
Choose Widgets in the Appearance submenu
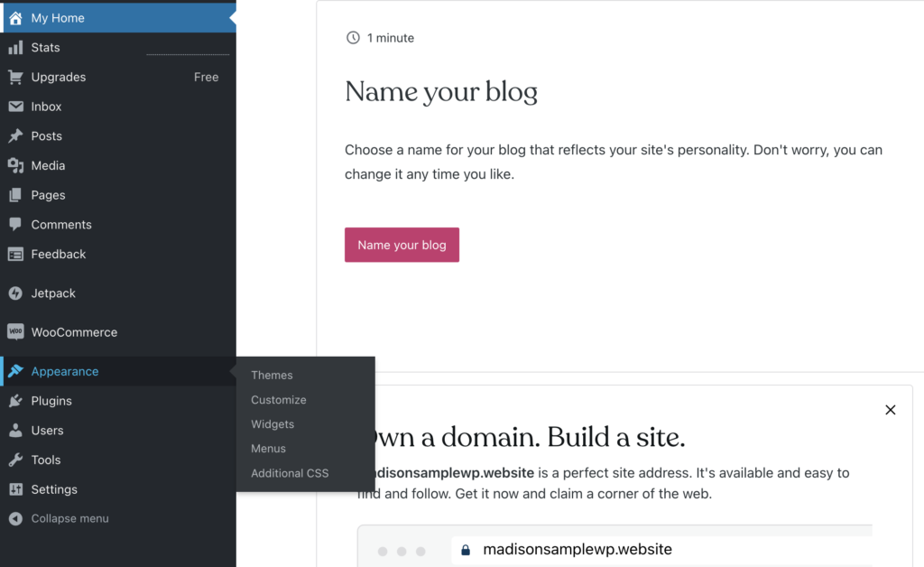(273, 424)
